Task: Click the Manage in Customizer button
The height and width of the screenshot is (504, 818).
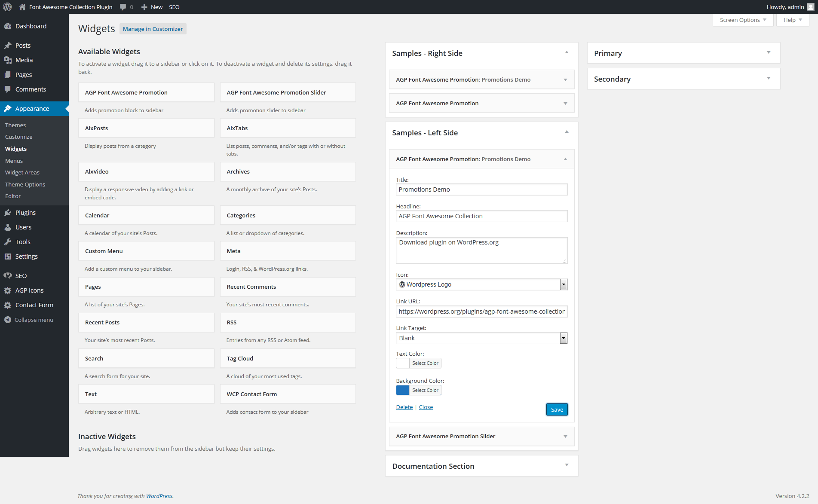Action: pyautogui.click(x=153, y=29)
